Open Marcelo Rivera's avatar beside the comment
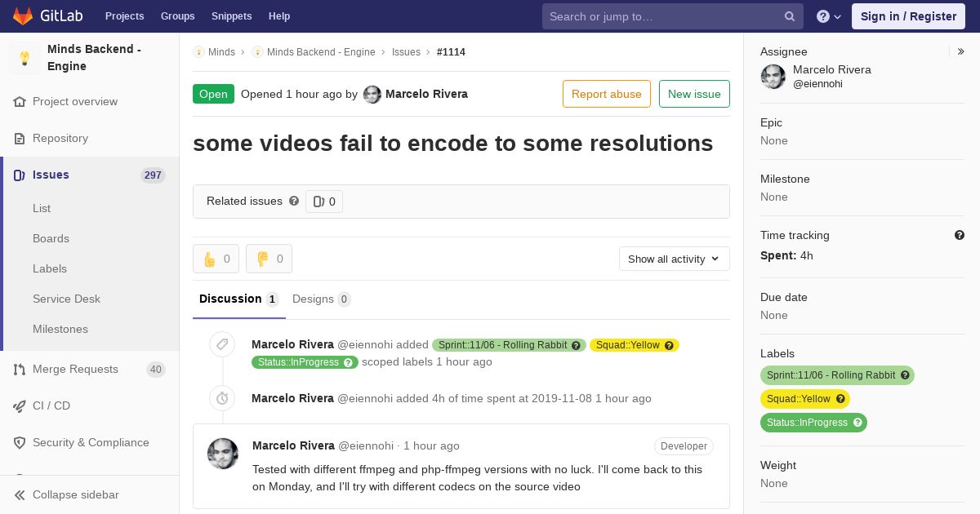The height and width of the screenshot is (514, 980). point(223,454)
